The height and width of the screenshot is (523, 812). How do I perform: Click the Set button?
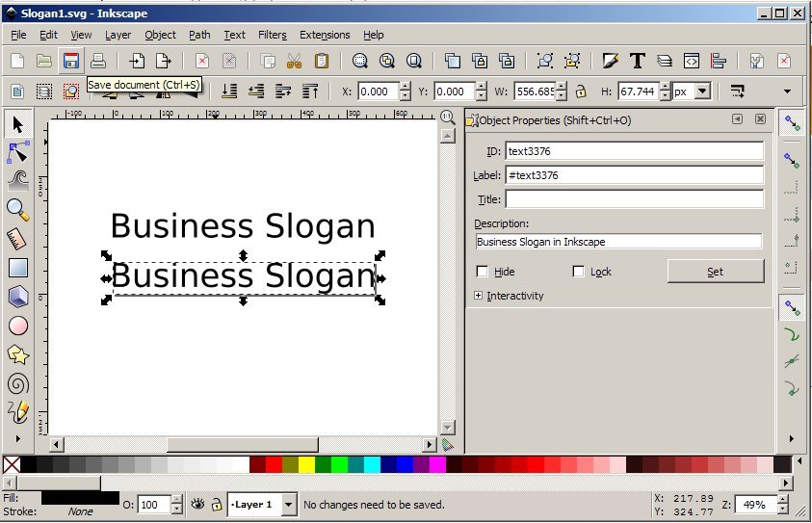715,272
